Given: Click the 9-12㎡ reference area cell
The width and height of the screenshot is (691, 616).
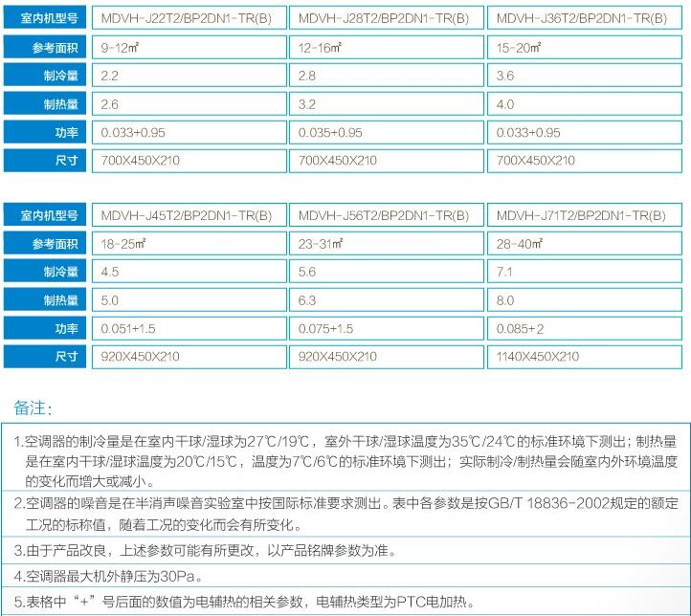Looking at the screenshot, I should pos(190,46).
